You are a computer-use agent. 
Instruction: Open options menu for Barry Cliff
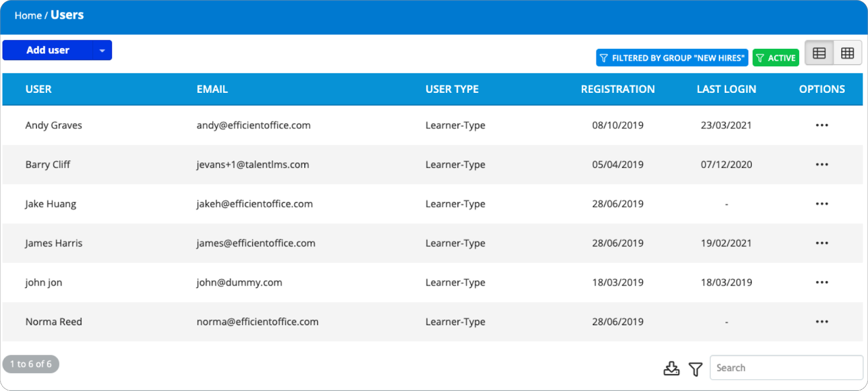click(821, 165)
